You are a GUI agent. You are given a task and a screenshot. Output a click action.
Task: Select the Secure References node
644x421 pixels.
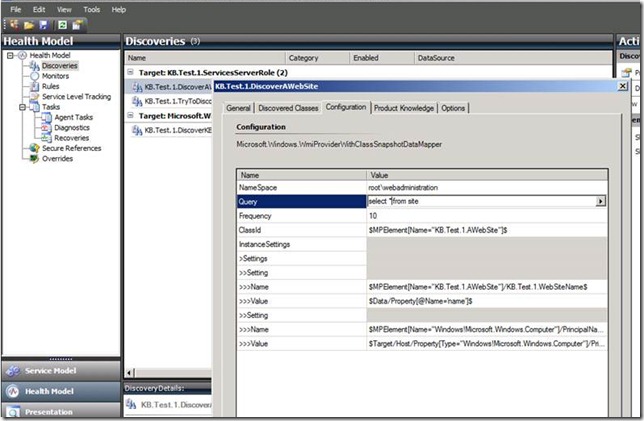click(71, 148)
